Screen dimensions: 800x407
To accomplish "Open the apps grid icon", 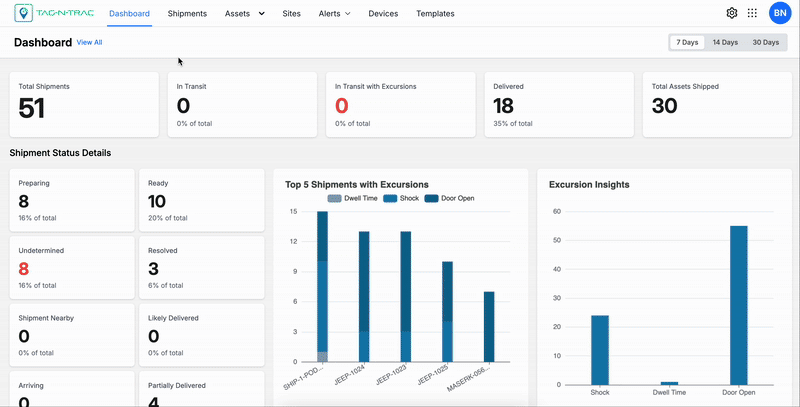I will coord(752,13).
